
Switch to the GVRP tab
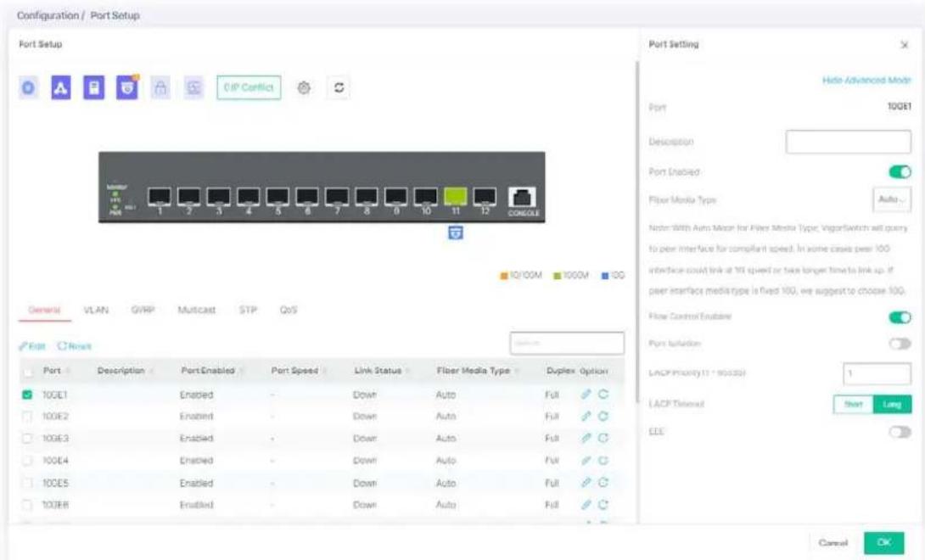[143, 310]
